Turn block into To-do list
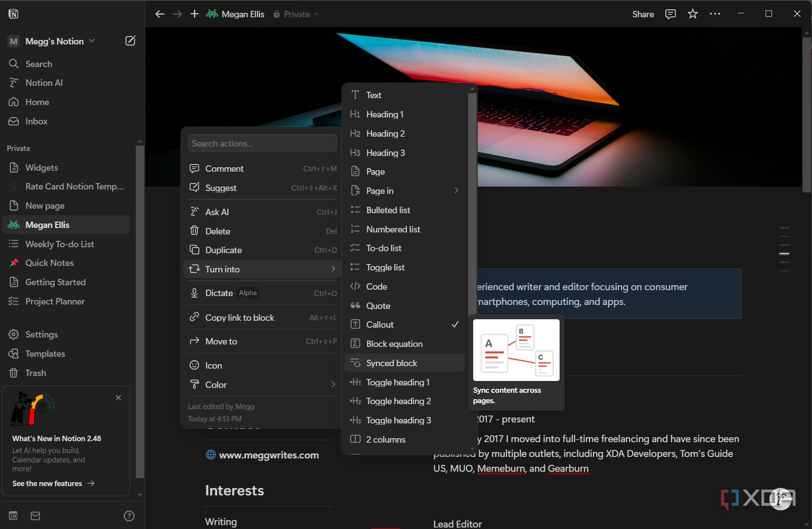This screenshot has width=812, height=529. tap(404, 248)
